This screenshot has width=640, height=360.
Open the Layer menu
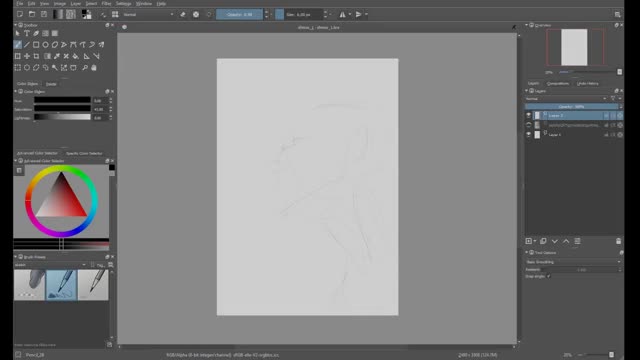click(76, 4)
